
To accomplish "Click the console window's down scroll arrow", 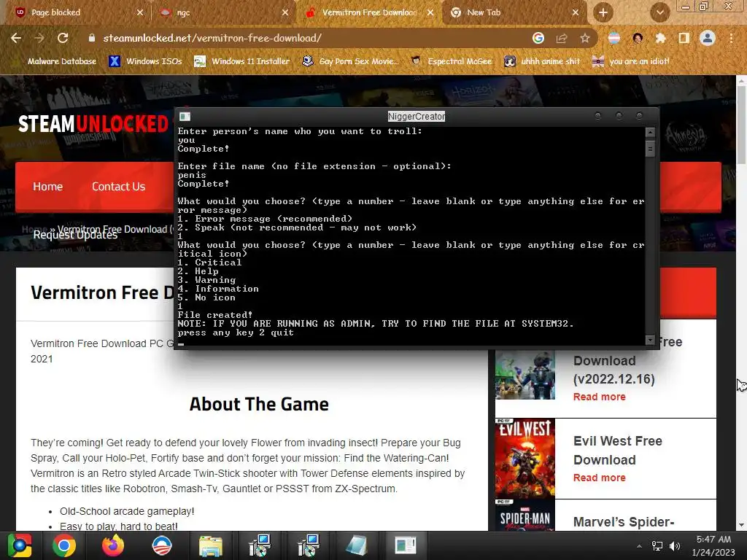I will point(650,340).
